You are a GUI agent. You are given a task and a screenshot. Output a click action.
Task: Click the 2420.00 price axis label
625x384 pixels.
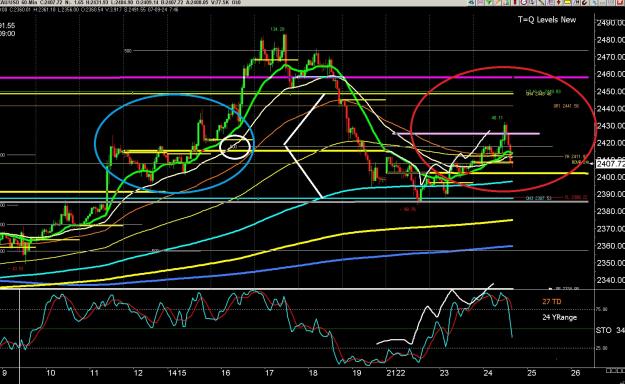coord(610,143)
